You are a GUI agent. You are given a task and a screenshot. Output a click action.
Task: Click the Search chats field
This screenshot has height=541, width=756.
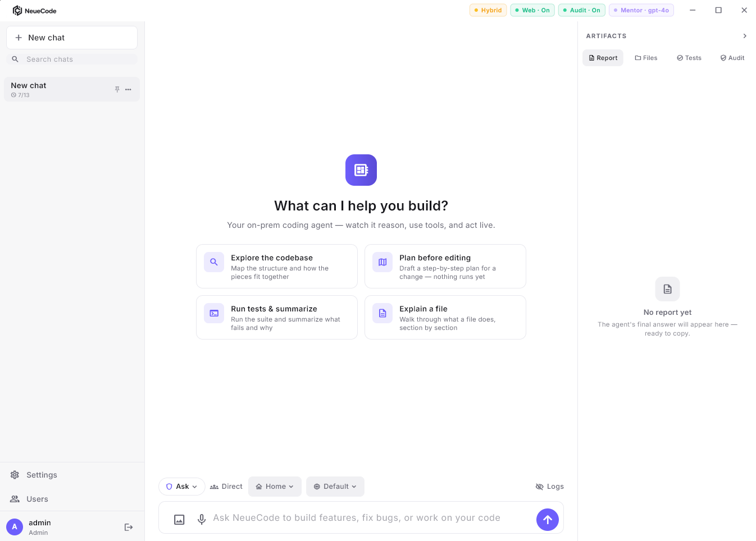click(72, 59)
